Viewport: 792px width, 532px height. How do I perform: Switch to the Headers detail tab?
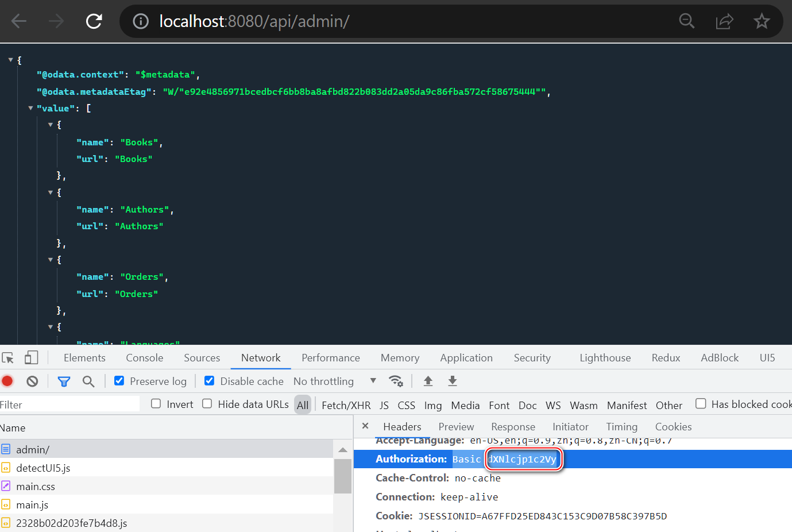(x=402, y=427)
